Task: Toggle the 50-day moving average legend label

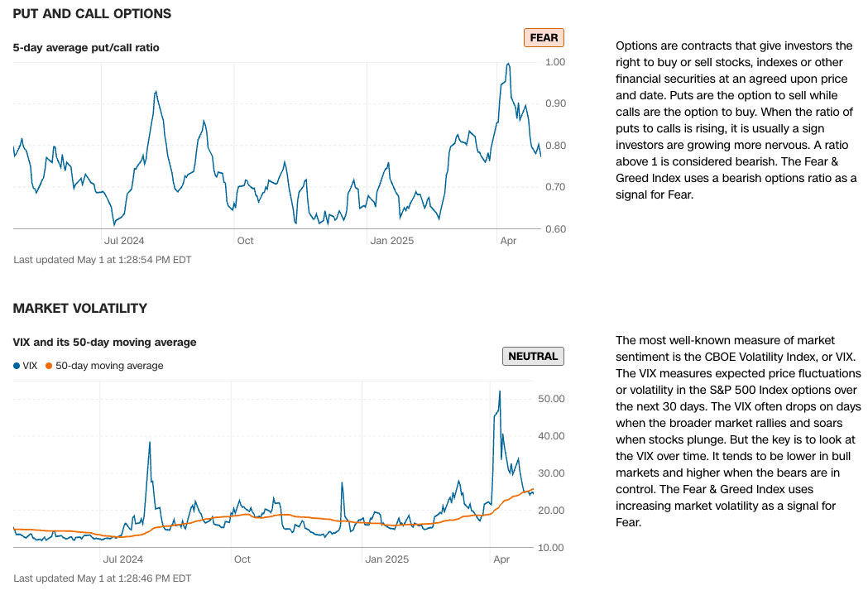Action: coord(109,366)
